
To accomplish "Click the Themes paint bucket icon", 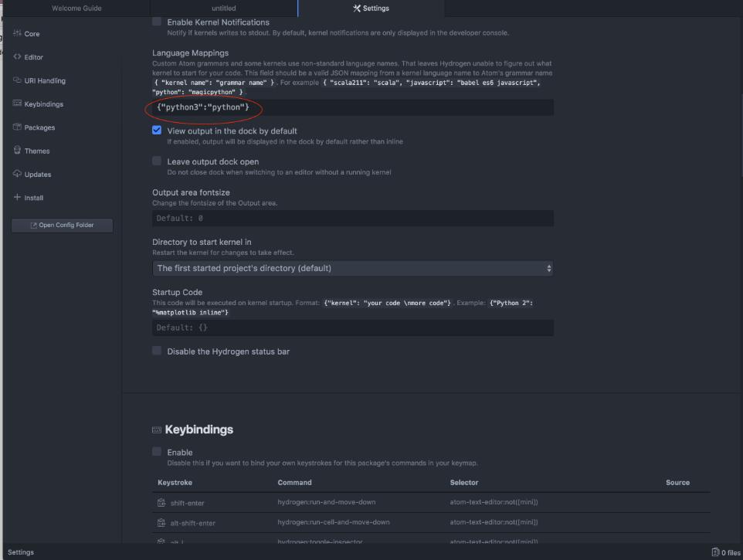I will 17,151.
